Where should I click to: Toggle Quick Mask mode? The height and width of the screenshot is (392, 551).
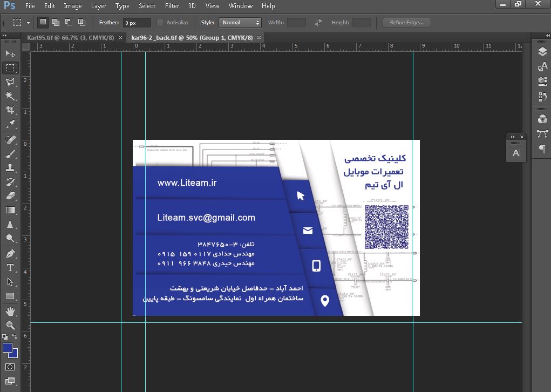[x=10, y=367]
